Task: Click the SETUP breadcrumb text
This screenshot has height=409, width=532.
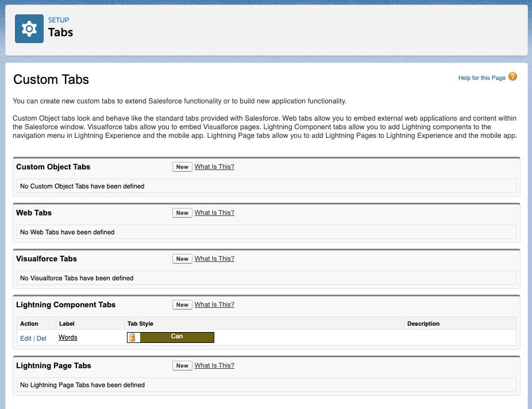Action: tap(59, 20)
